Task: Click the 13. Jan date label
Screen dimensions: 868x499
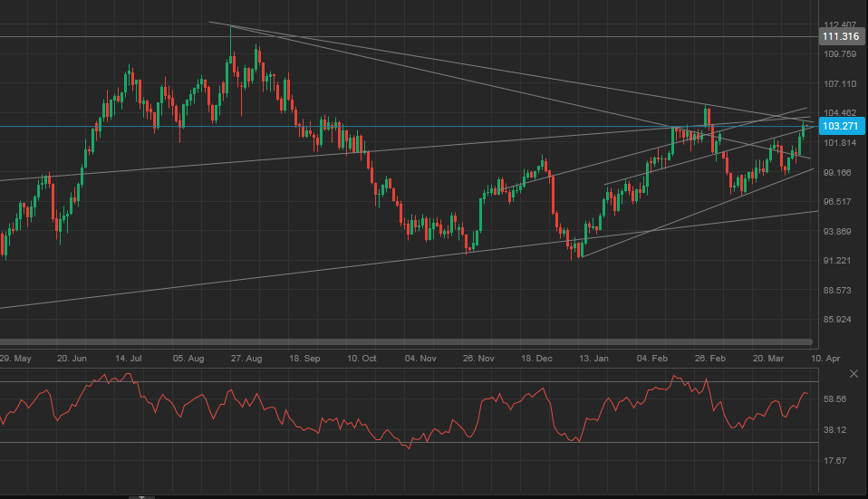Action: [x=594, y=359]
